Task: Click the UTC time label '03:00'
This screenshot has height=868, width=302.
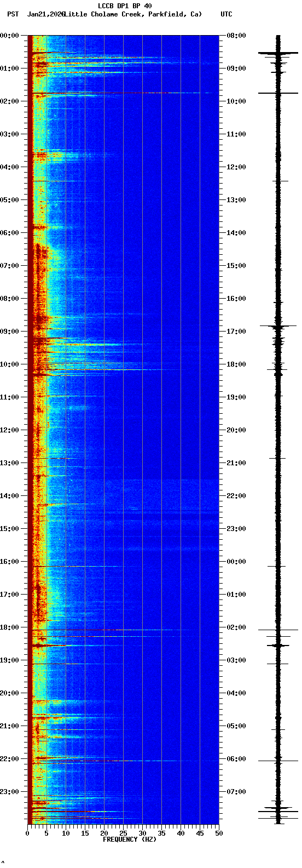Action: (x=236, y=660)
